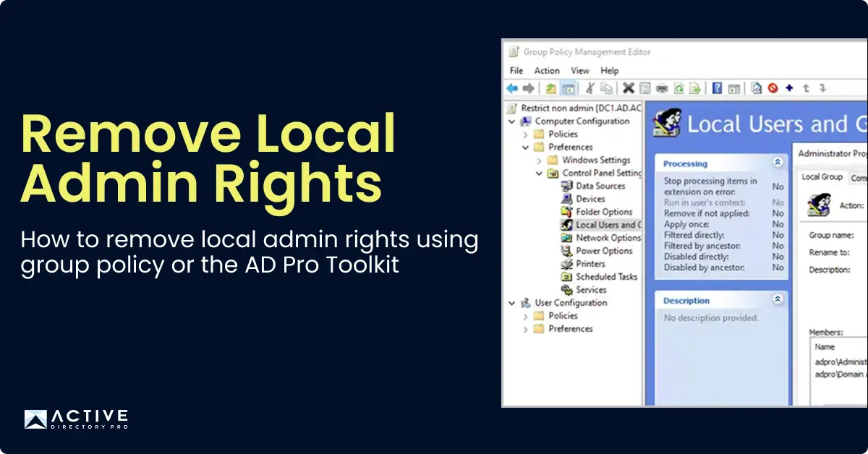Click the green Refresh toolbar icon
The width and height of the screenshot is (868, 454).
point(678,88)
